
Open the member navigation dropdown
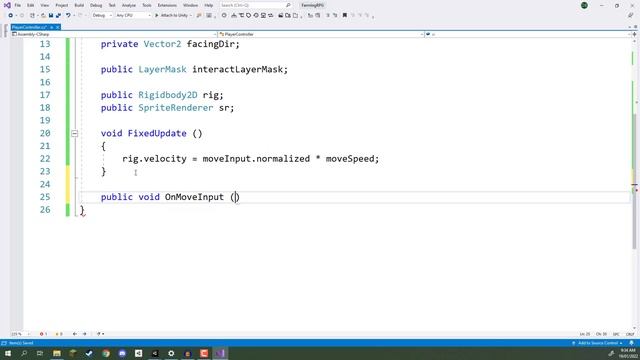click(x=528, y=34)
